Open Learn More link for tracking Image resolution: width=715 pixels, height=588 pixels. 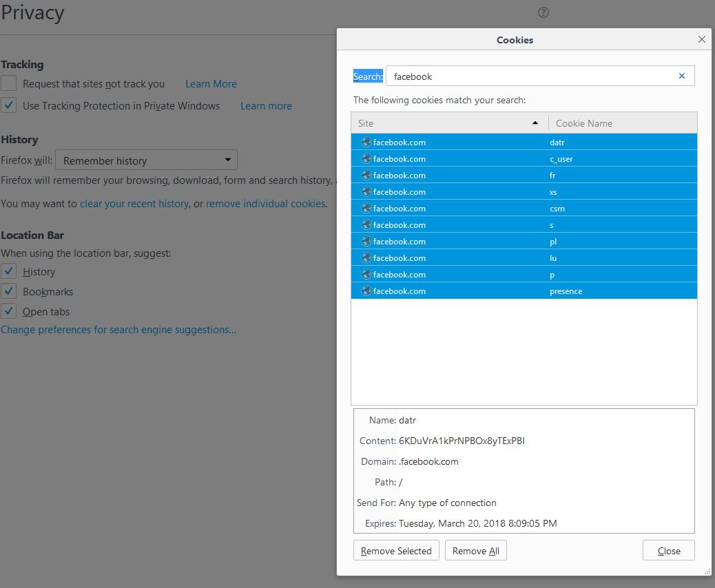[211, 84]
